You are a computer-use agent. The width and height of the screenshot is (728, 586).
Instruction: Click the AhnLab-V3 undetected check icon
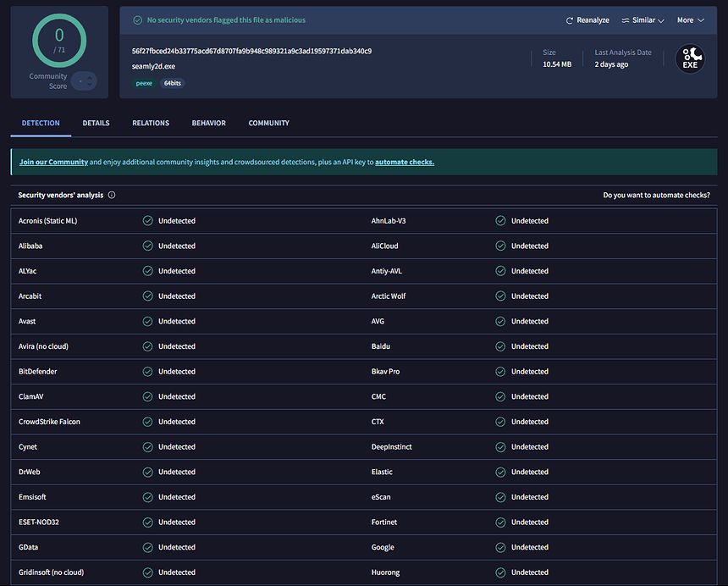(500, 220)
